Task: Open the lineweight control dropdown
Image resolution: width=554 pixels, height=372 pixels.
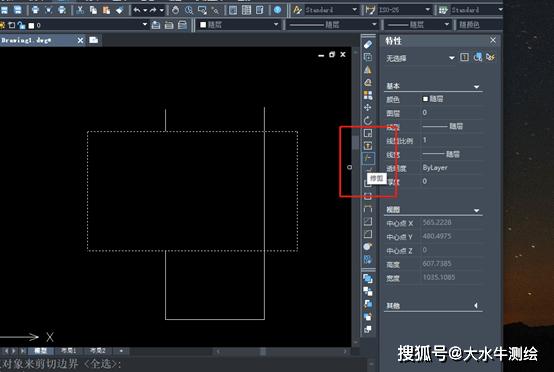Action: tap(447, 25)
